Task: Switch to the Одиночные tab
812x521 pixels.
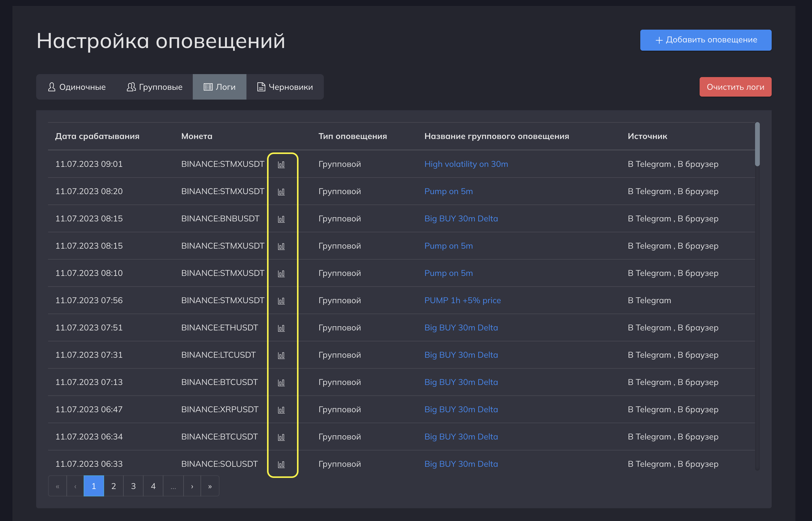Action: tap(77, 87)
